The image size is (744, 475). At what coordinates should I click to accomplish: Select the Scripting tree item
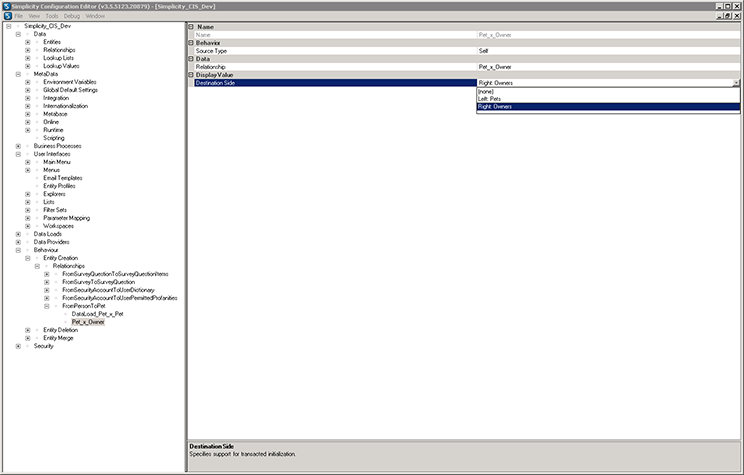pyautogui.click(x=54, y=138)
